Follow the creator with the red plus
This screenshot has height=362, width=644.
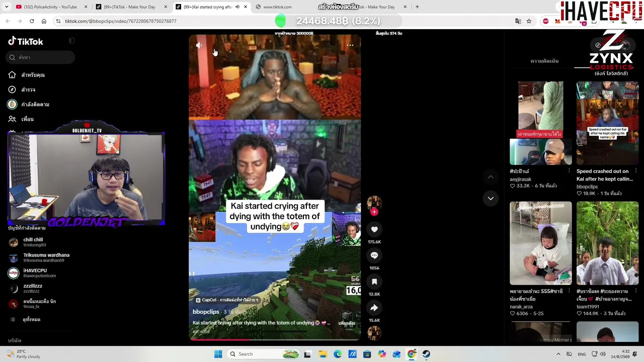[374, 212]
